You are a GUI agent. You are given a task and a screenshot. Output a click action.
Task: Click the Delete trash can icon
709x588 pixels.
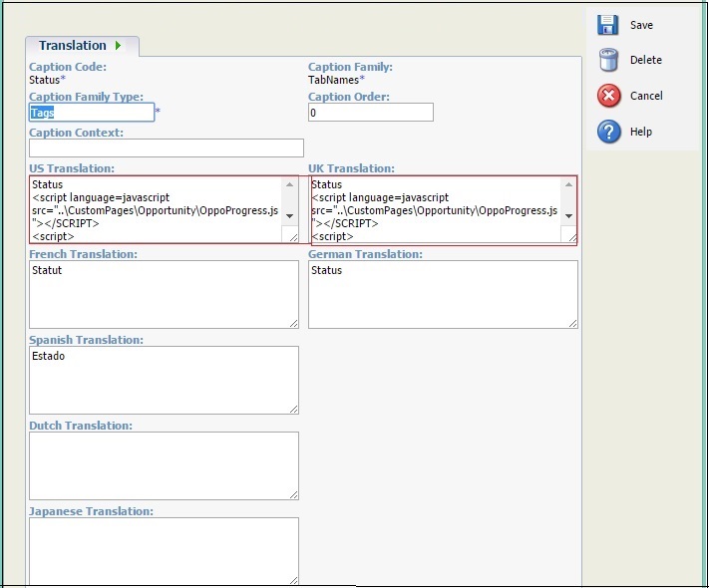608,60
